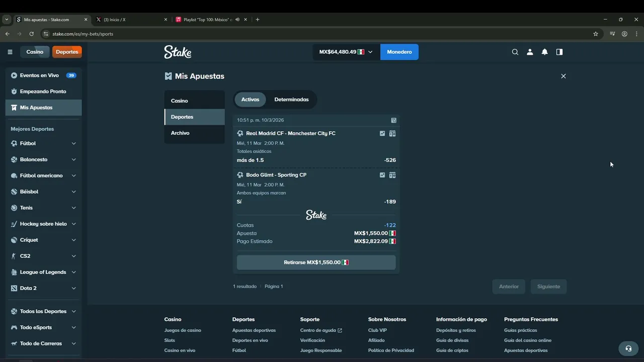View site information icon in address bar
Image resolution: width=644 pixels, height=362 pixels.
coord(46,34)
